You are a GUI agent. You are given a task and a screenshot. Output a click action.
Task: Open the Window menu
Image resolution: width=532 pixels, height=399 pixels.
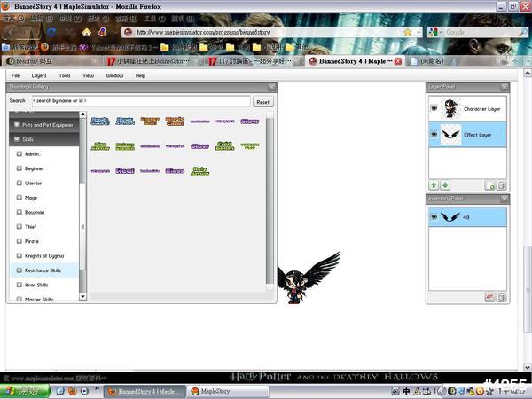pyautogui.click(x=114, y=75)
